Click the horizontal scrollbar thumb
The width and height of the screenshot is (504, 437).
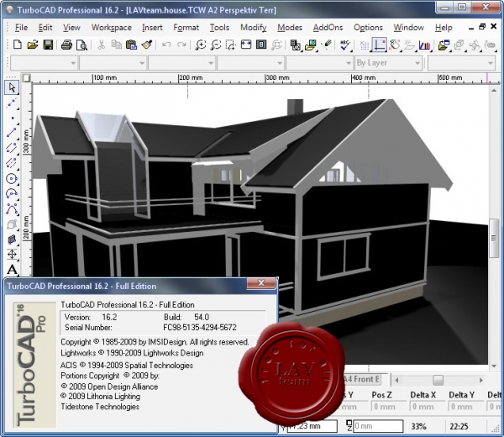click(x=438, y=380)
